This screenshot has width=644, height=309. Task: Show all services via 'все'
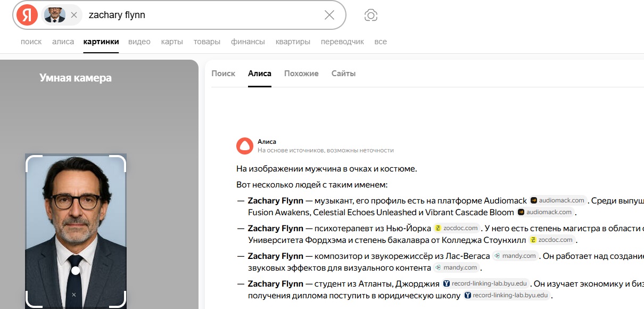tap(381, 42)
